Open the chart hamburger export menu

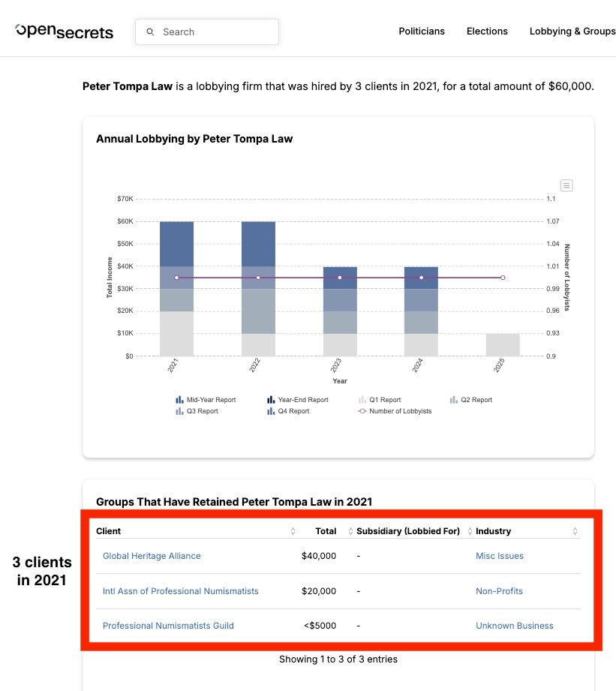click(566, 185)
